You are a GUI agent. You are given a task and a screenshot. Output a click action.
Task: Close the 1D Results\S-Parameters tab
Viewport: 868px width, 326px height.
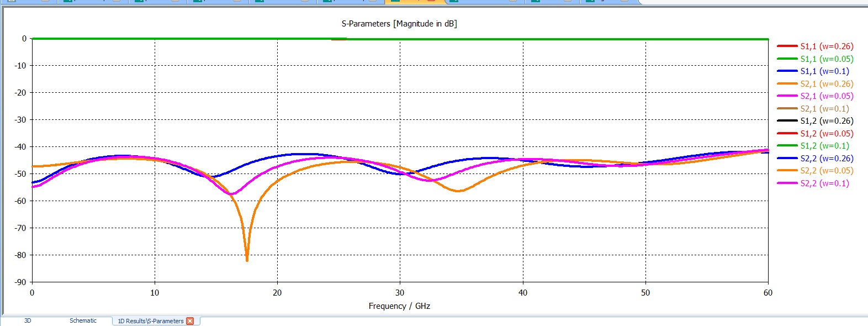[x=190, y=321]
